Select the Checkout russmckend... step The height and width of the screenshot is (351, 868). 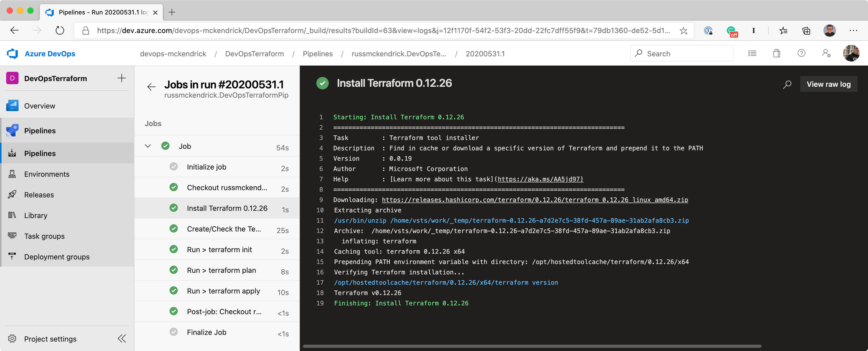pos(217,188)
